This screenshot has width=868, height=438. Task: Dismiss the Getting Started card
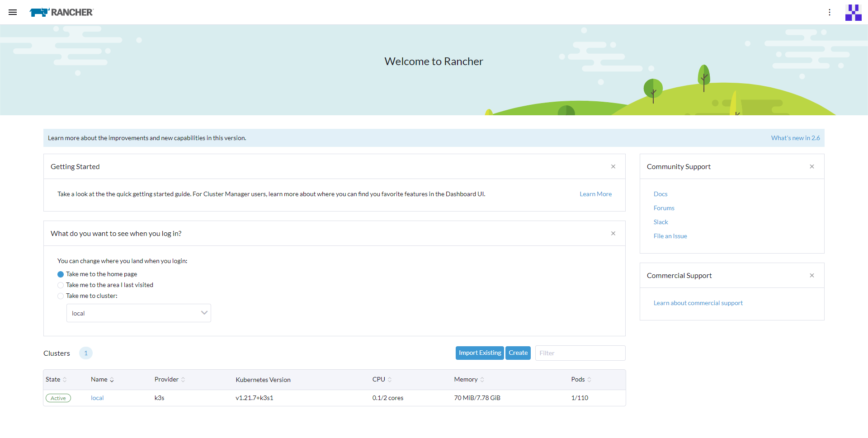[613, 166]
